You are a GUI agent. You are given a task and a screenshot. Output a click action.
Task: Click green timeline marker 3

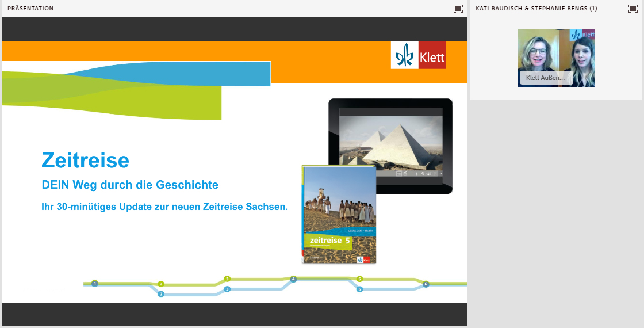(227, 279)
